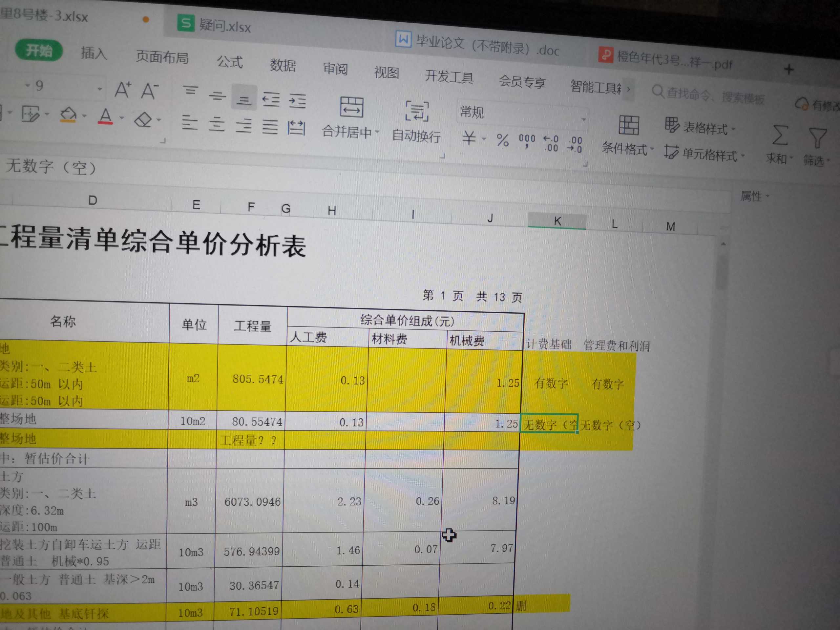
Task: Open the 插入 Insert ribbon tab
Action: point(94,53)
